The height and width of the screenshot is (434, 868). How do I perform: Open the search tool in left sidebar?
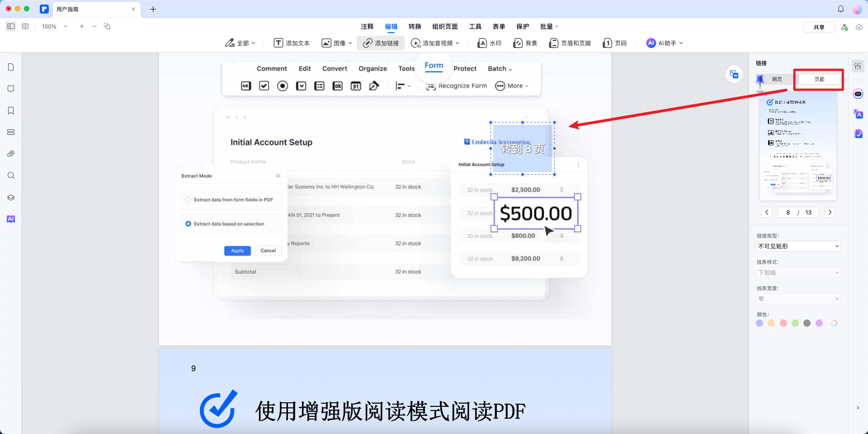(x=10, y=175)
